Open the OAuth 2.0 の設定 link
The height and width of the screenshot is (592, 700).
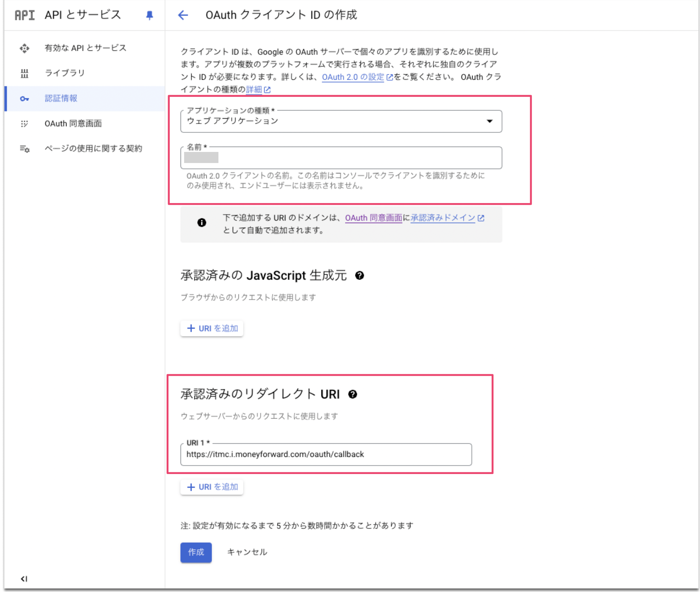353,77
